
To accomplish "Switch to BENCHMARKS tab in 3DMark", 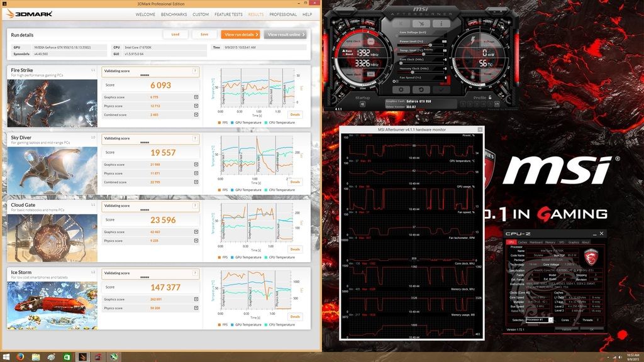I will (173, 14).
